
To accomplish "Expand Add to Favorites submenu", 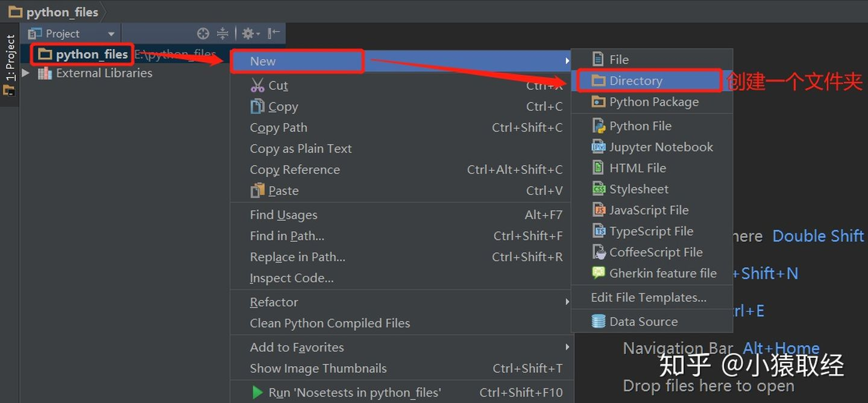I will pos(567,347).
